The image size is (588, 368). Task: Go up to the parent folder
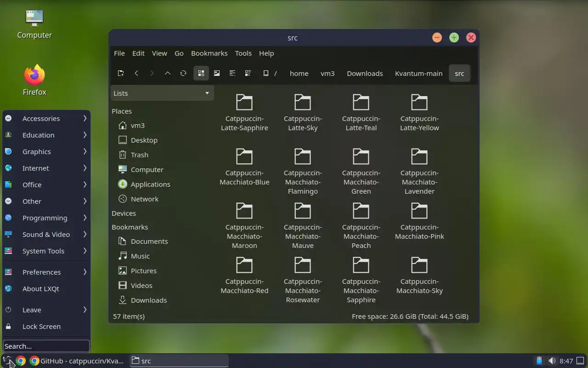point(168,73)
